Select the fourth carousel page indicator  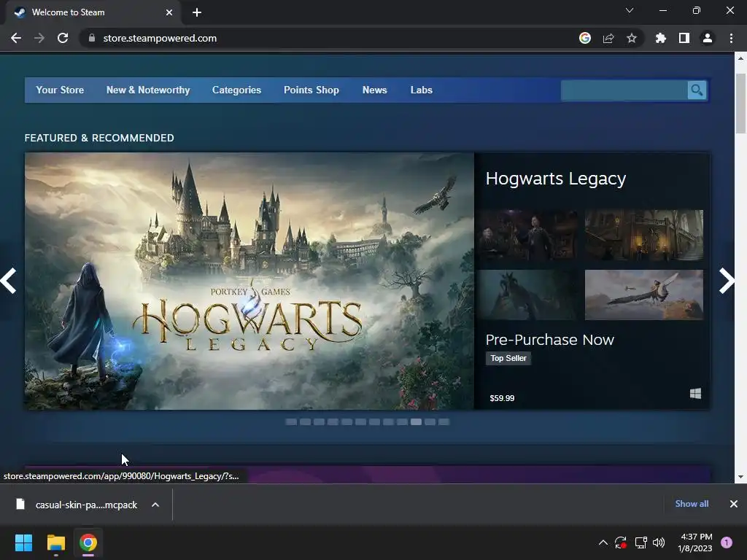333,422
